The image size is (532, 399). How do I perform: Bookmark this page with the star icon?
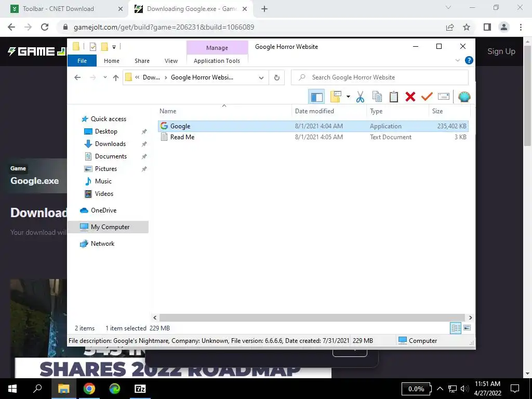467,27
